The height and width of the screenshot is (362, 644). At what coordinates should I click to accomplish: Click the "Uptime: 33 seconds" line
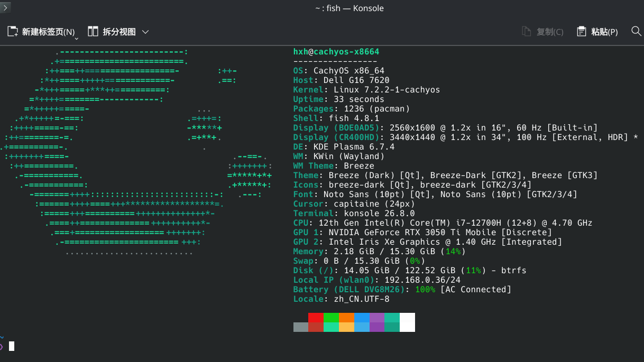click(x=339, y=99)
